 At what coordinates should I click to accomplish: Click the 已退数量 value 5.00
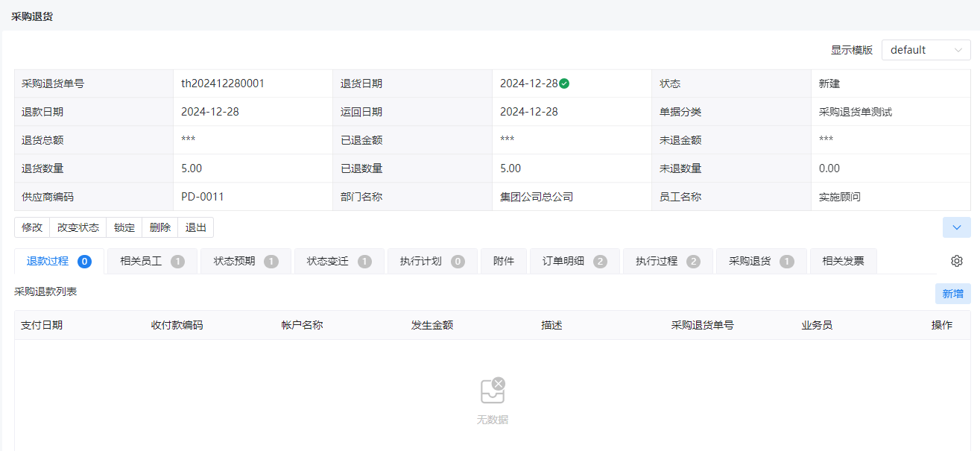click(510, 168)
